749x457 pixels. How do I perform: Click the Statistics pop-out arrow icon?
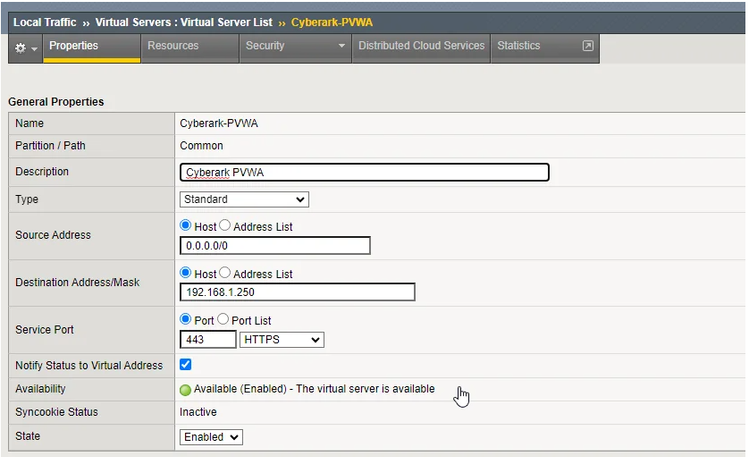pyautogui.click(x=587, y=46)
